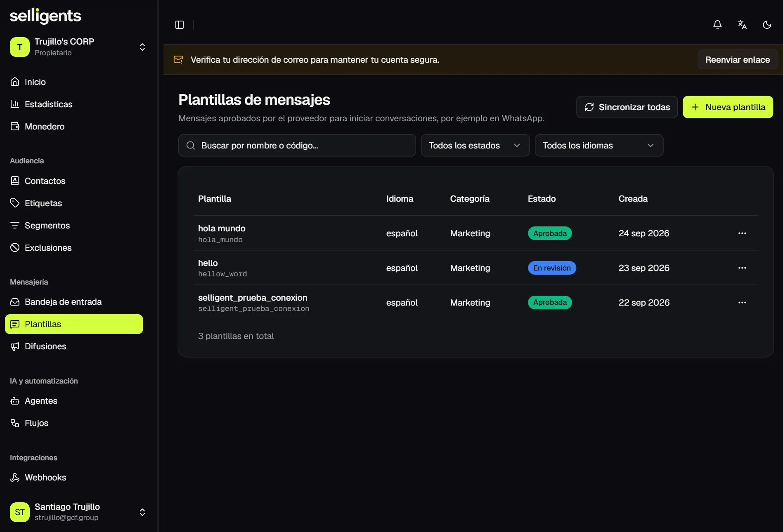
Task: Click the ST user avatar
Action: tap(20, 512)
